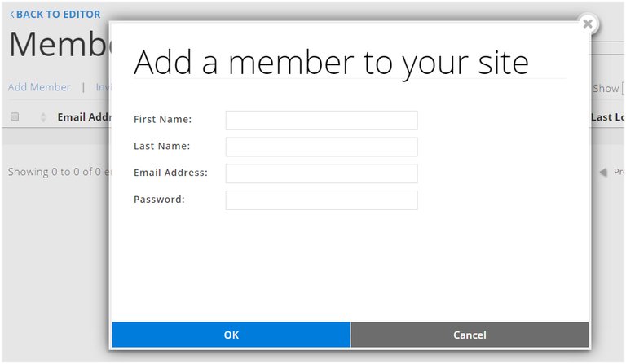
Task: Focus the First Name text field
Action: point(321,121)
